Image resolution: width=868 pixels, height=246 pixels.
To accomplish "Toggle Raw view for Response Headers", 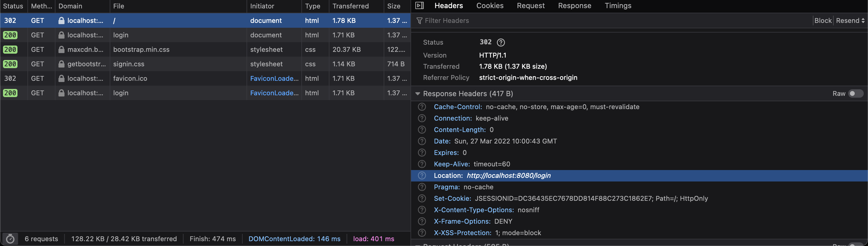I will click(x=855, y=94).
